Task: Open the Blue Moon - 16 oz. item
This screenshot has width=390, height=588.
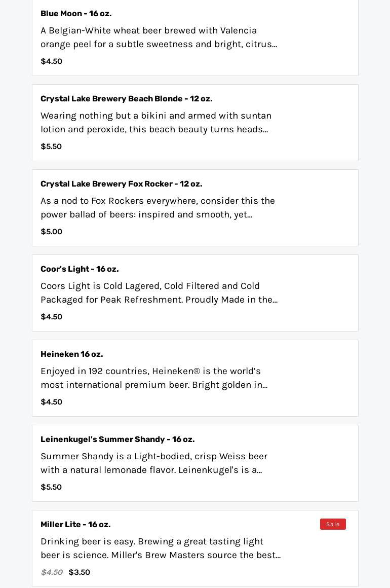Action: [76, 14]
